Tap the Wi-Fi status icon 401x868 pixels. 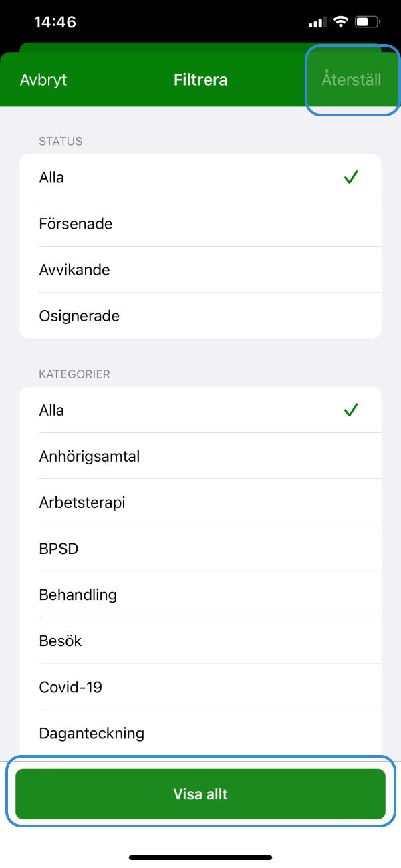[x=341, y=22]
